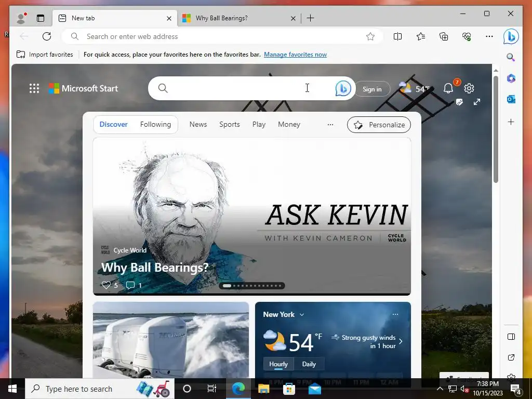Switch weather to Hourly view
The height and width of the screenshot is (399, 532).
(278, 364)
